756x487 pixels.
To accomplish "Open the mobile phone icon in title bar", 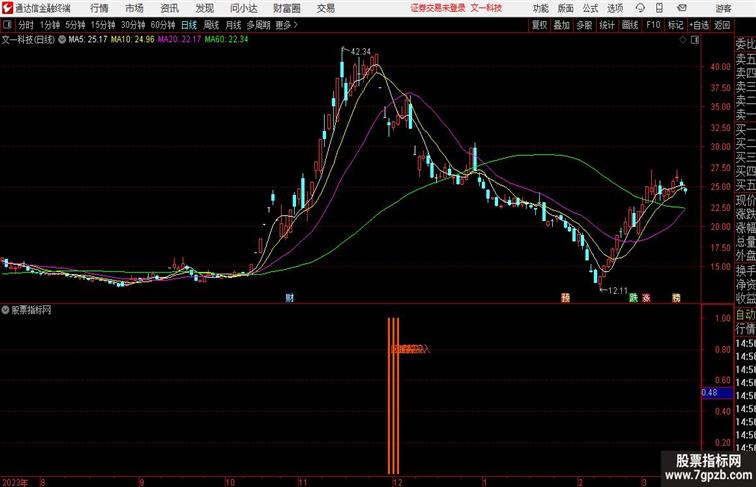I will 660,8.
